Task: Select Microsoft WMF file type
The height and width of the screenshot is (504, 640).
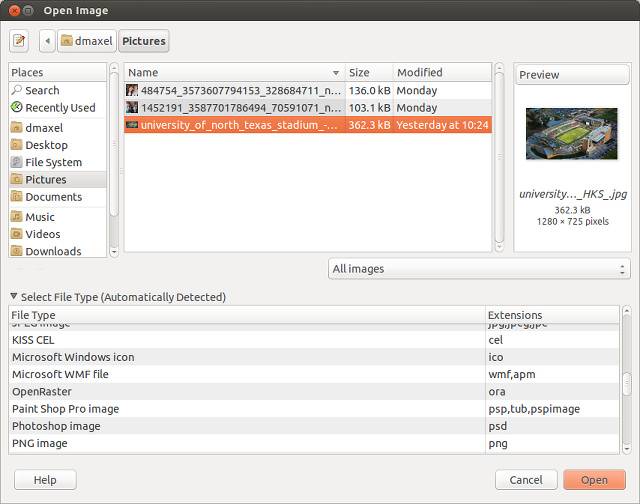Action: point(314,374)
